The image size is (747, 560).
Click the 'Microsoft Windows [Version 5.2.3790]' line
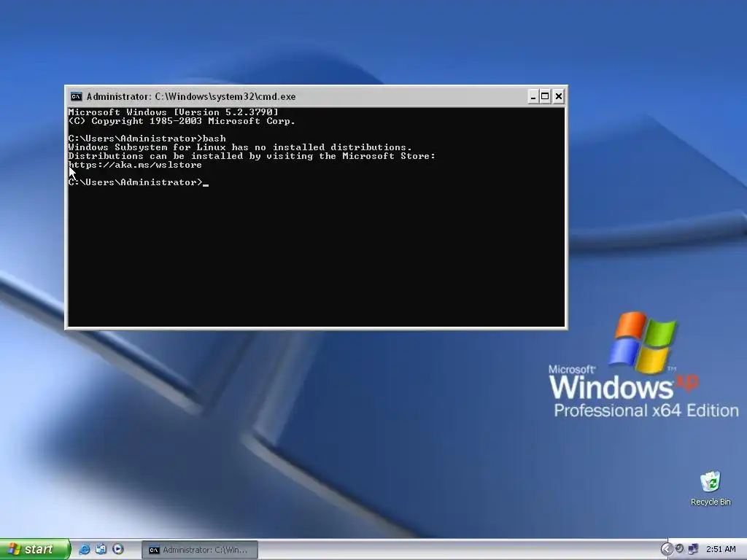click(174, 112)
